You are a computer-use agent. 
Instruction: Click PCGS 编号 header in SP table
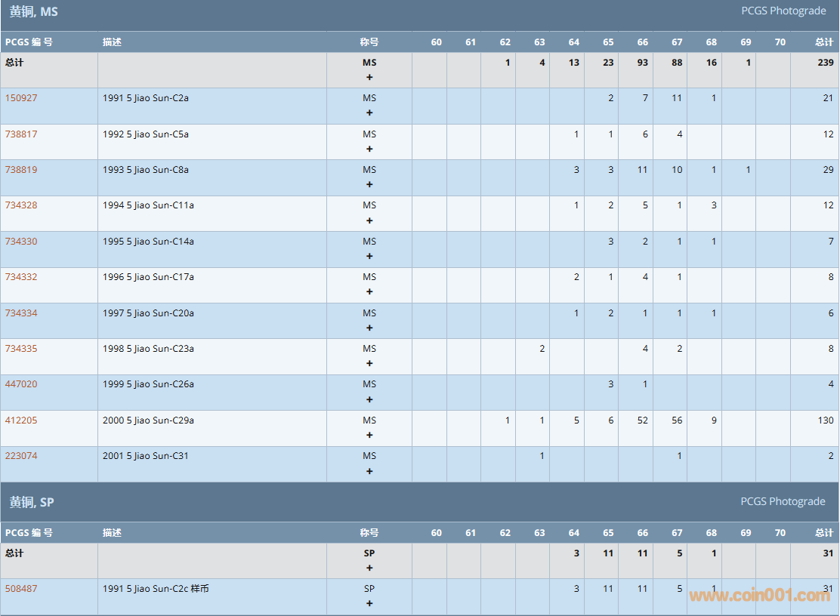click(29, 533)
